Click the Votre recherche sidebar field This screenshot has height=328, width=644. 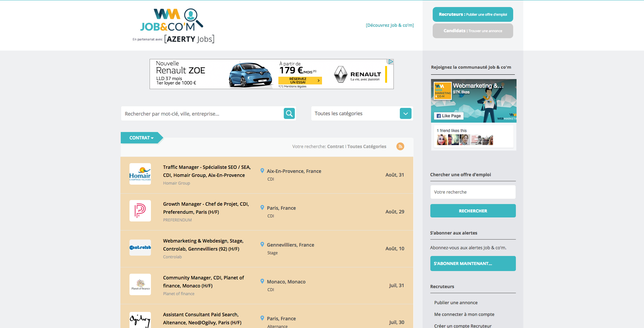coord(473,192)
